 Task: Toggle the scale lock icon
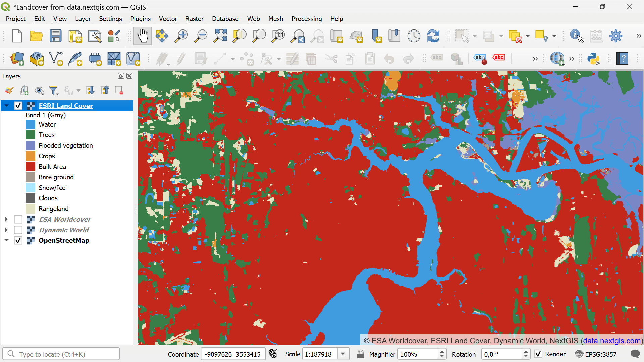coord(361,354)
